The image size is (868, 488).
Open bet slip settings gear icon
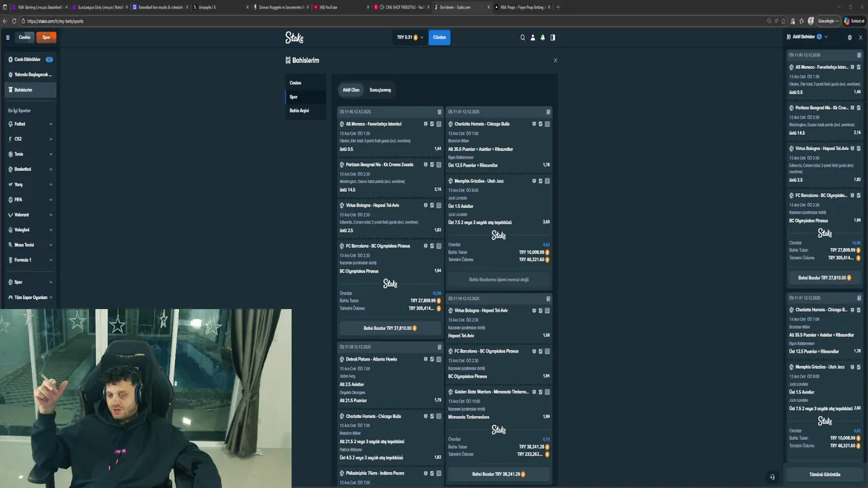pos(850,37)
